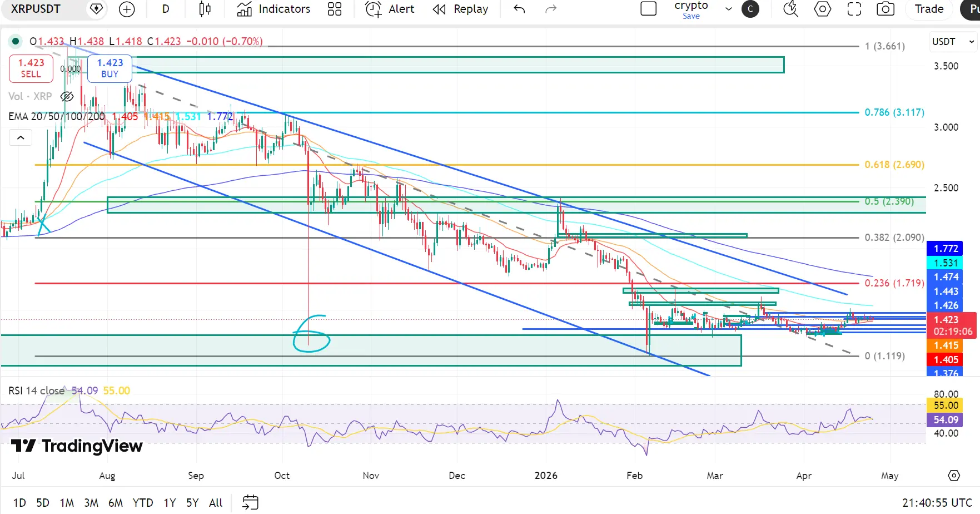Click the 3.500 price axis value
The image size is (980, 514).
click(946, 66)
